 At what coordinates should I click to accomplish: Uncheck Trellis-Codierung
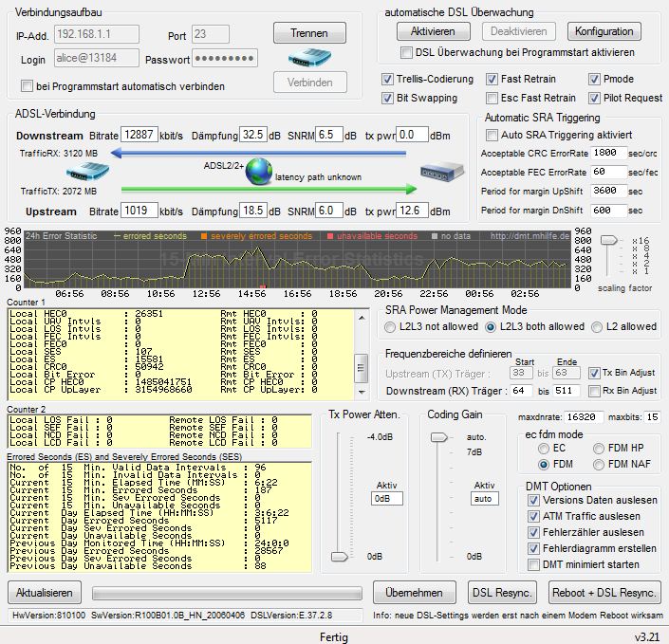point(387,79)
